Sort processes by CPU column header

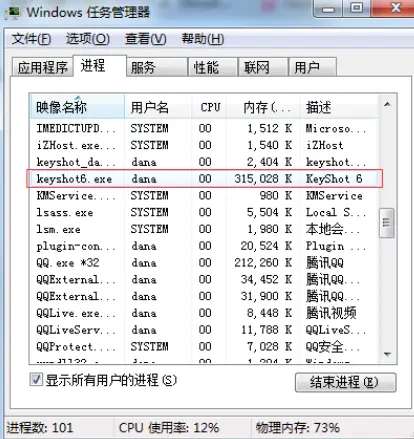pyautogui.click(x=209, y=107)
